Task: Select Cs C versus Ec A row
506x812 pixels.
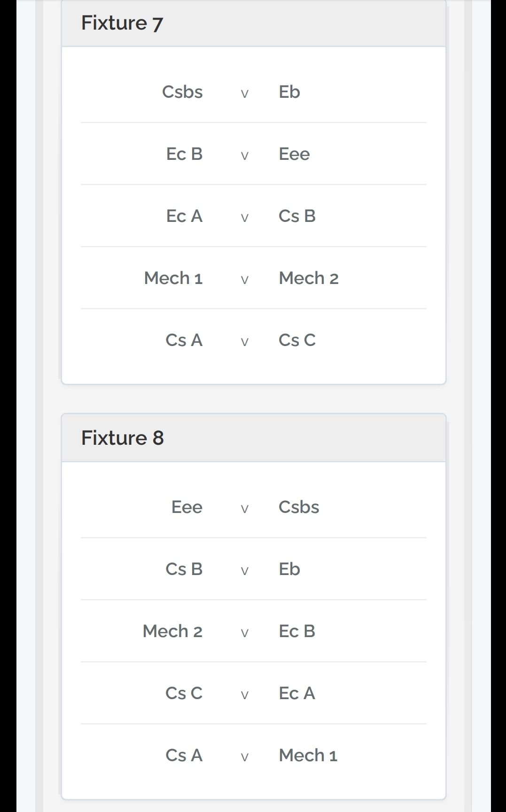Action: [x=253, y=693]
